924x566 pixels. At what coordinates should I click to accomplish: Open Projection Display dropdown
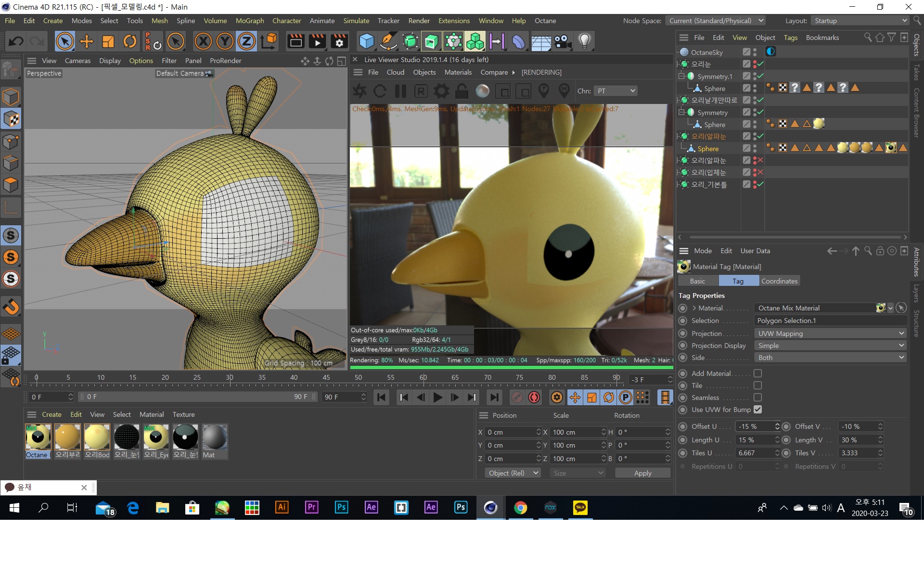pyautogui.click(x=830, y=346)
